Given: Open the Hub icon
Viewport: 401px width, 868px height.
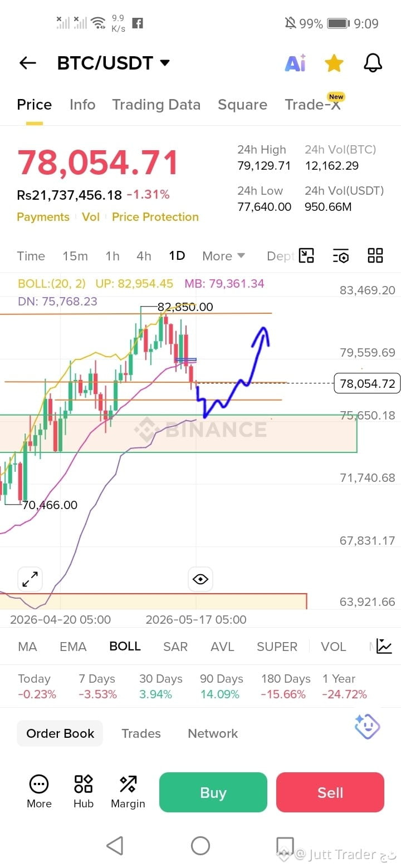Looking at the screenshot, I should 84,792.
